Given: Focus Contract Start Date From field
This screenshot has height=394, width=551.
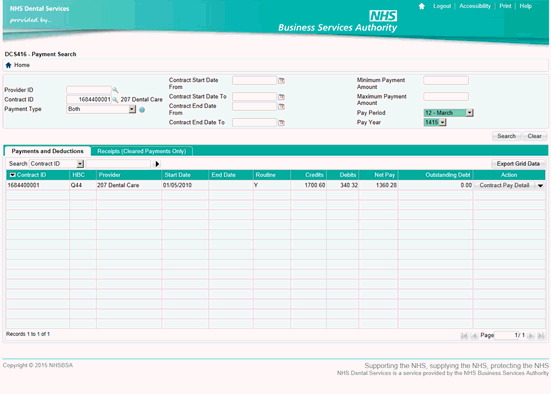Looking at the screenshot, I should pyautogui.click(x=254, y=80).
